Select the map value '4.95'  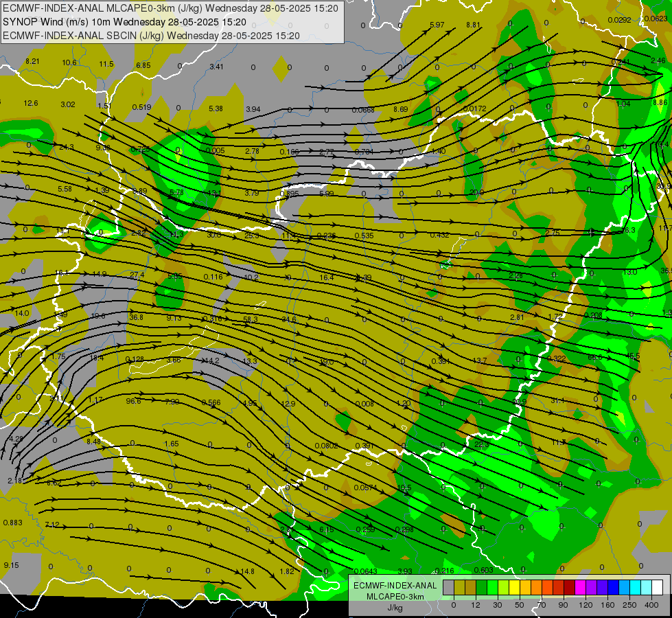[x=249, y=403]
